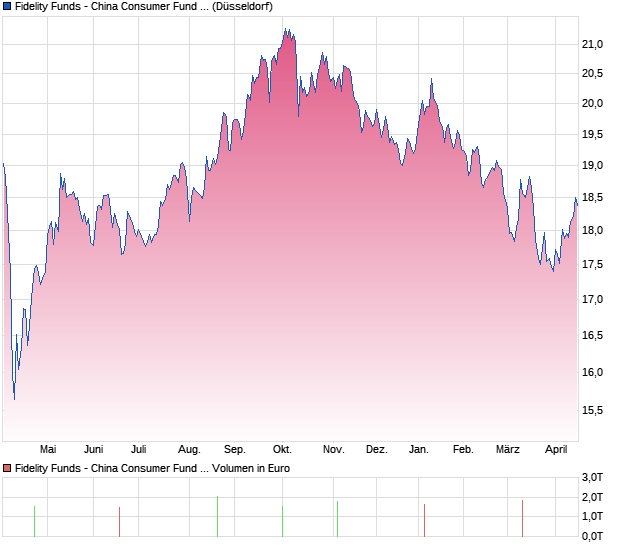Click the 'April' month label
This screenshot has height=546, width=620.
click(556, 450)
